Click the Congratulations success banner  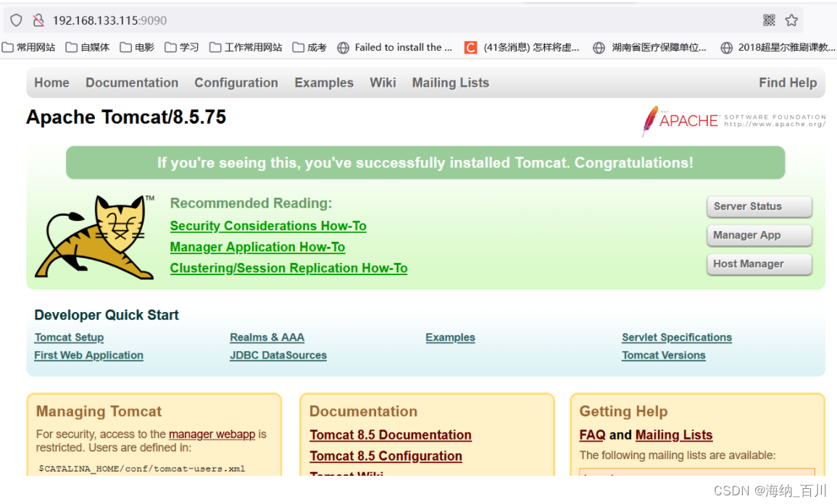point(425,163)
